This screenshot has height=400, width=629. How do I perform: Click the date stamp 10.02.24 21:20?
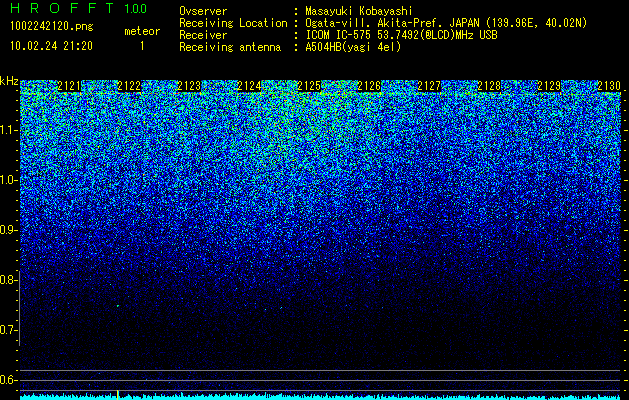point(51,46)
